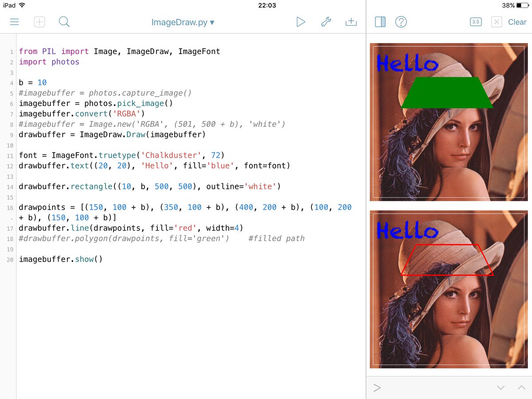Viewport: 532px width, 399px height.
Task: Click the drawbuffer.line fill='red' line
Action: point(131,228)
